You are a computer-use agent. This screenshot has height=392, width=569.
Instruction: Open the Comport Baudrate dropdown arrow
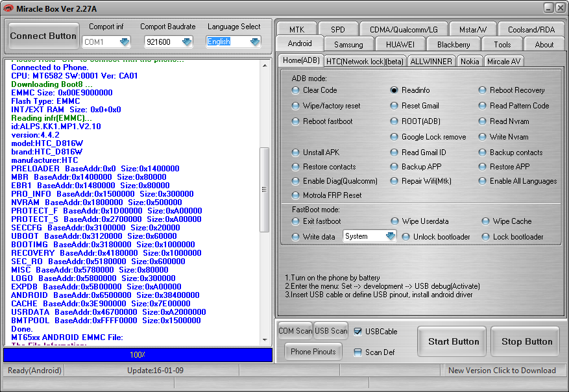[186, 42]
